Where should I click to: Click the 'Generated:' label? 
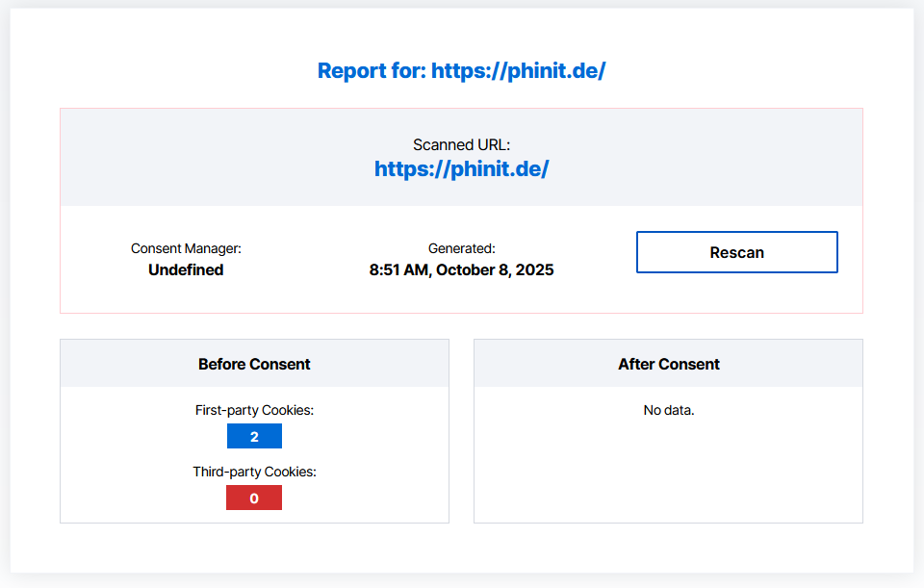461,248
